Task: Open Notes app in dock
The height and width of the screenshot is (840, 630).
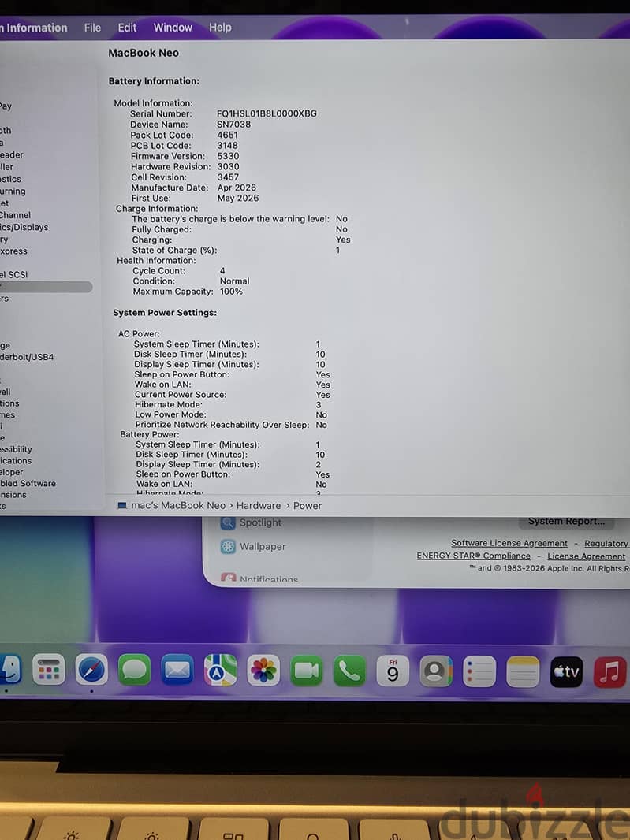Action: [523, 672]
